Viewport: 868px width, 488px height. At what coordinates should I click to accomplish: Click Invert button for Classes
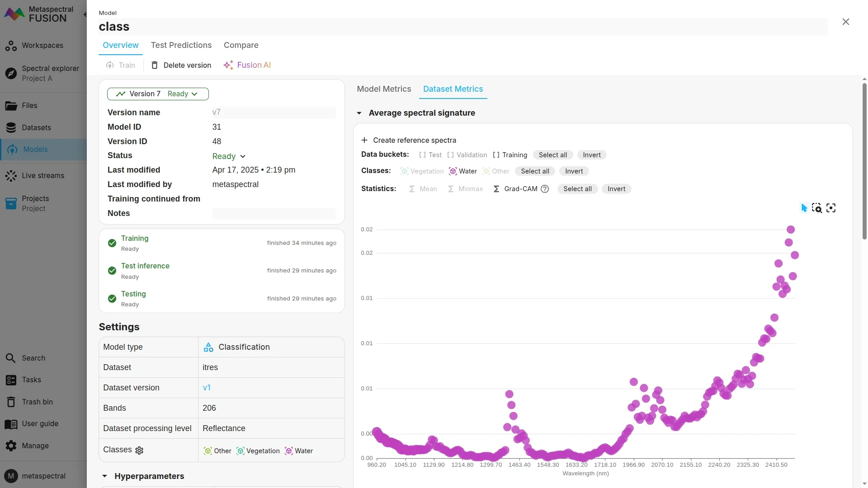[x=574, y=171]
